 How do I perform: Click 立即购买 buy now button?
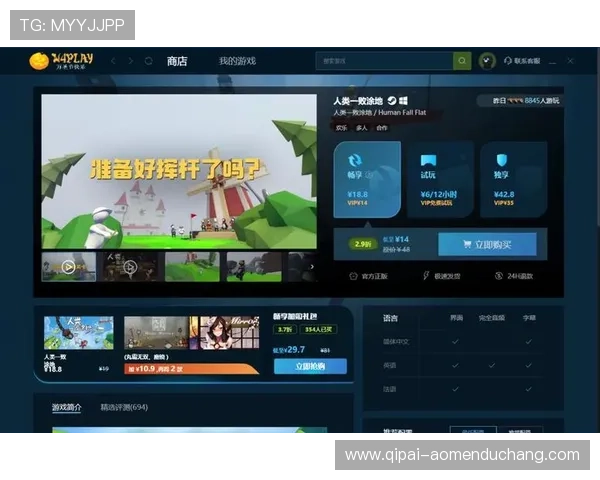487,244
